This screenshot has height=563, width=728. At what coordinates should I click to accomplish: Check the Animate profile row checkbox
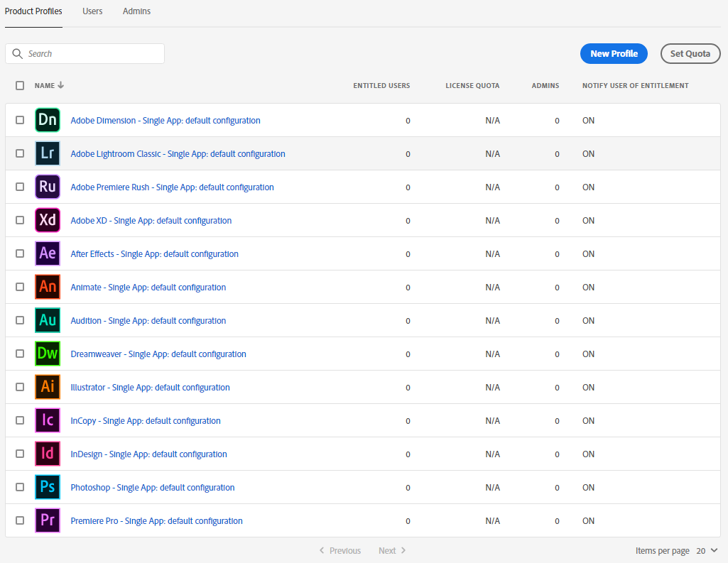click(x=20, y=288)
